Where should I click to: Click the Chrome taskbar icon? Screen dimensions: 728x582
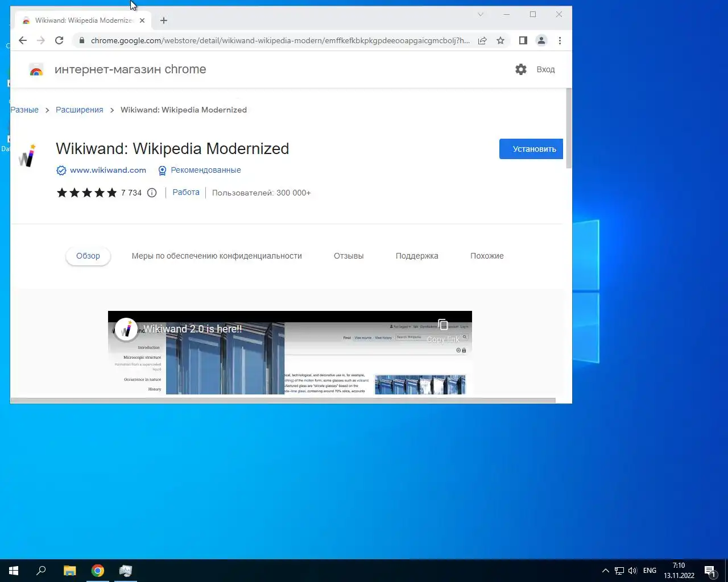coord(98,571)
